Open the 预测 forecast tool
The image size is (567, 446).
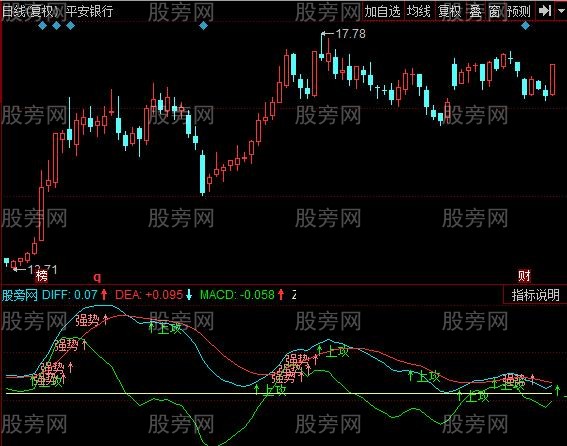(519, 11)
